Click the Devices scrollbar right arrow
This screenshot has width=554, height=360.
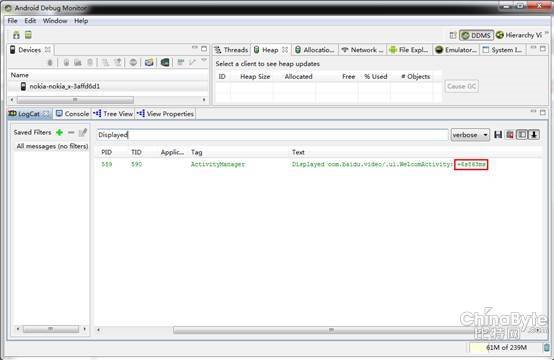(204, 100)
